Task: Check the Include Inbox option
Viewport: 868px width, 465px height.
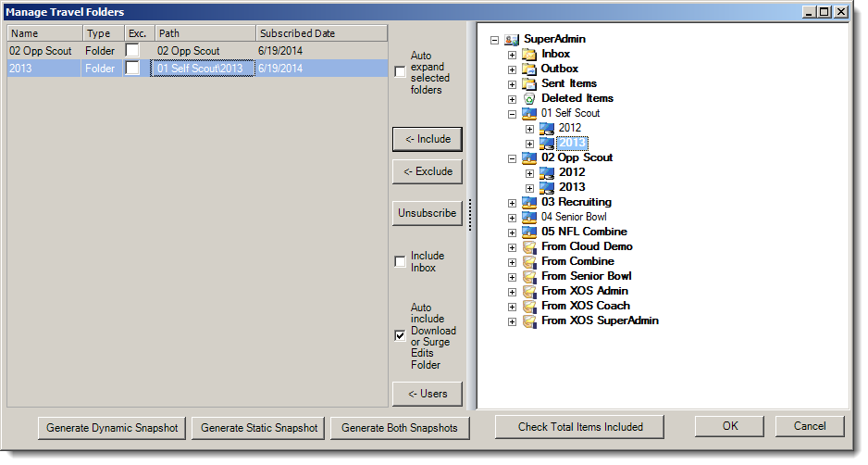Action: click(400, 261)
